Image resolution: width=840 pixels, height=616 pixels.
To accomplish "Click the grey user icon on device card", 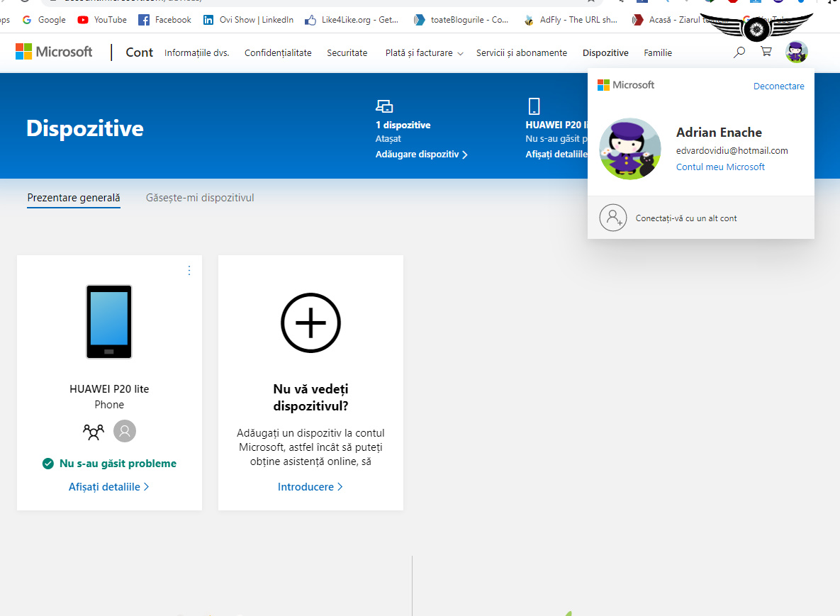I will pyautogui.click(x=125, y=431).
